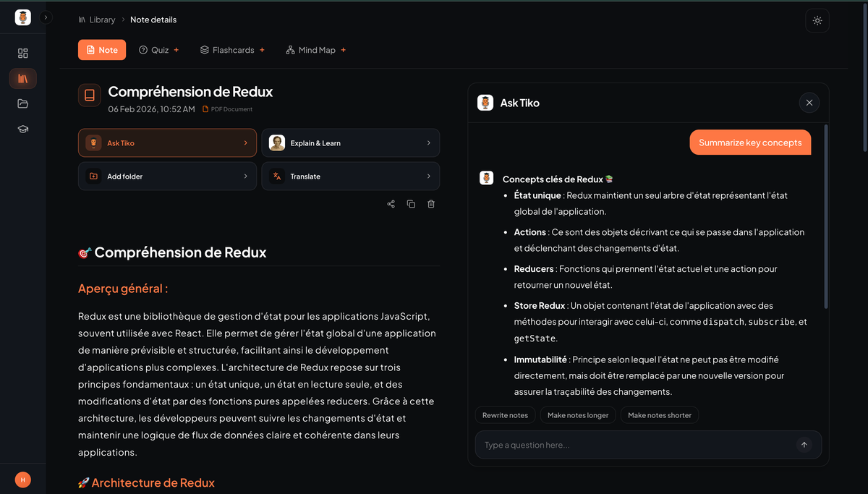The width and height of the screenshot is (868, 494).
Task: Click the folder-plus icon in Add folder card
Action: (x=93, y=176)
